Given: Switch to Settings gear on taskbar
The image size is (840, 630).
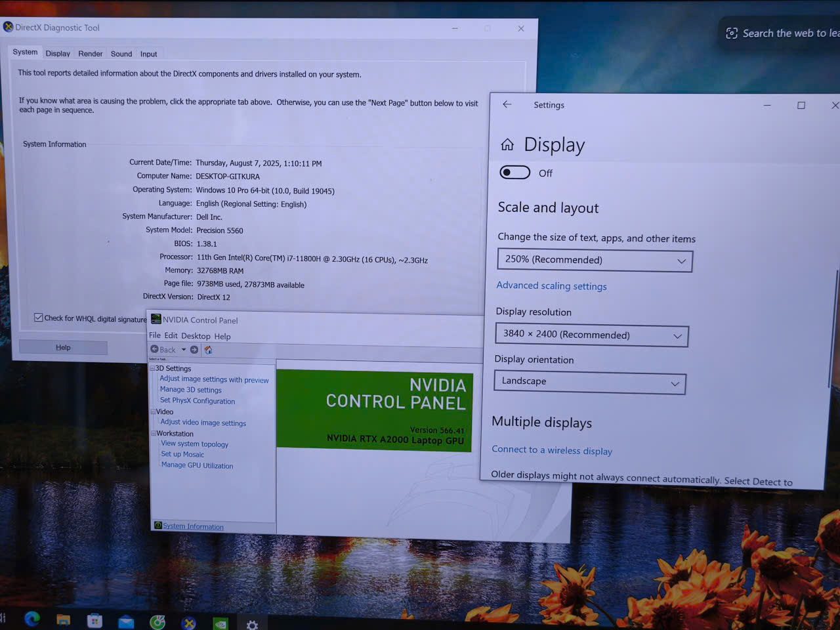Looking at the screenshot, I should tap(252, 624).
